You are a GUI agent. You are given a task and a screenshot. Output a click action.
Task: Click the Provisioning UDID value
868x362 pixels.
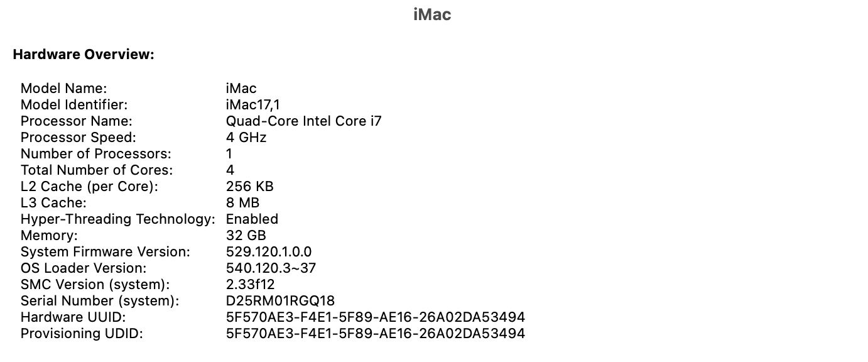pyautogui.click(x=376, y=333)
